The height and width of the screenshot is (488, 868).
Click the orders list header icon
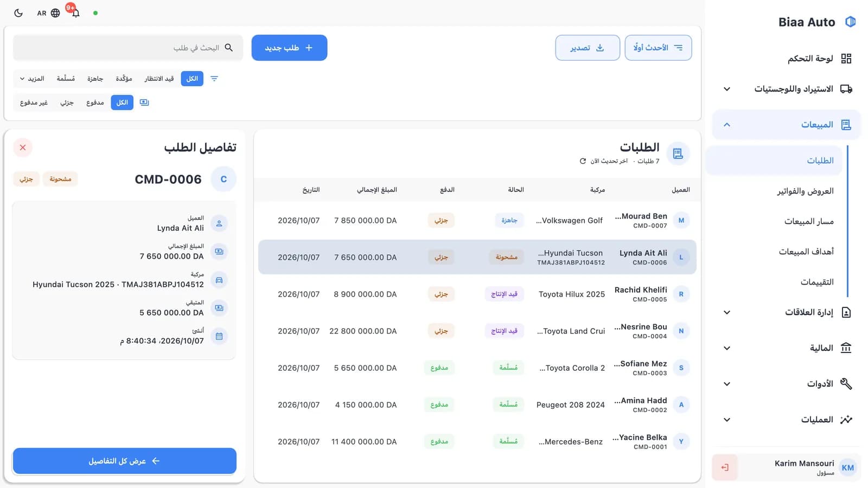678,154
